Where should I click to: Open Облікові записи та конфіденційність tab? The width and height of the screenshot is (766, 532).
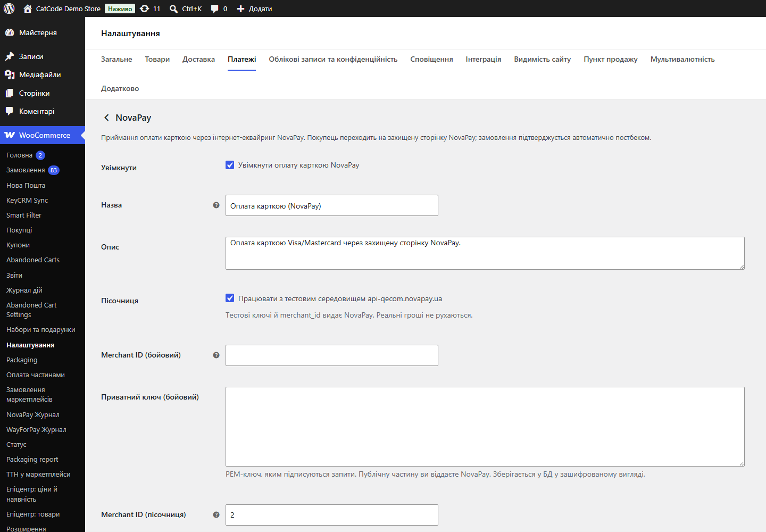(x=333, y=59)
